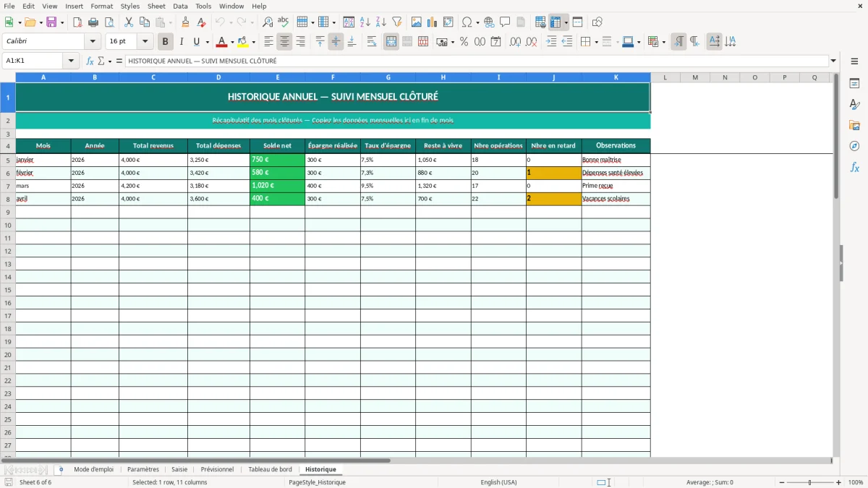Click the Save document icon
The height and width of the screenshot is (488, 868).
[x=51, y=22]
